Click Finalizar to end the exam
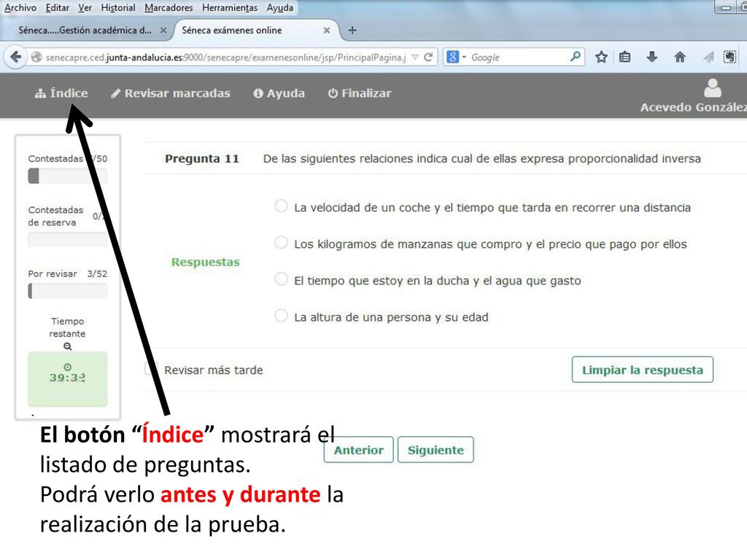Screen dimensions: 747x560 359,93
